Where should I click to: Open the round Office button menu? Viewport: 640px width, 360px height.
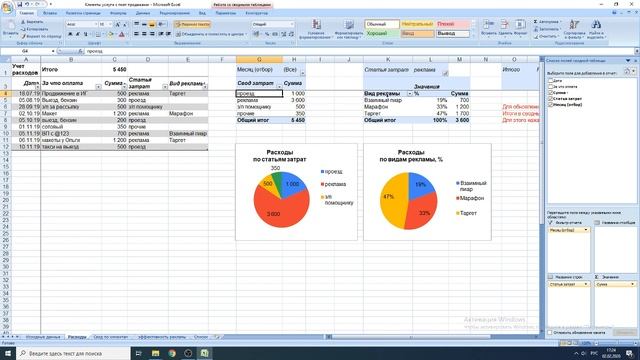point(7,7)
